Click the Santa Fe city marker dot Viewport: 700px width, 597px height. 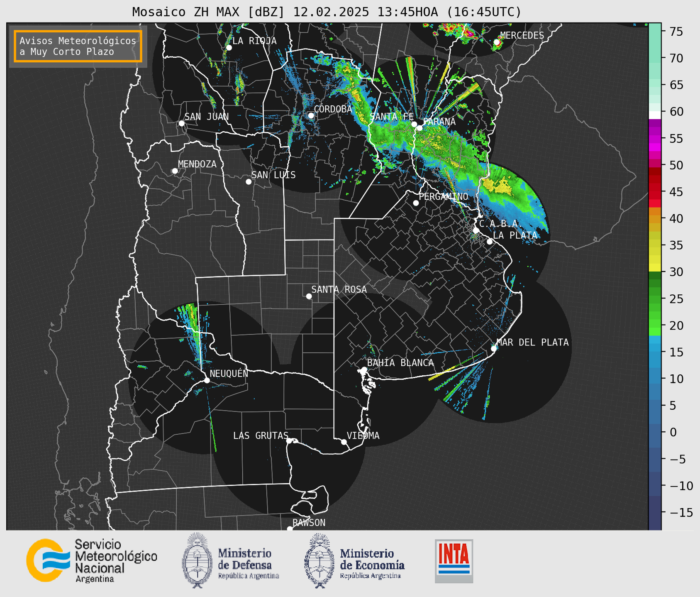(x=414, y=124)
